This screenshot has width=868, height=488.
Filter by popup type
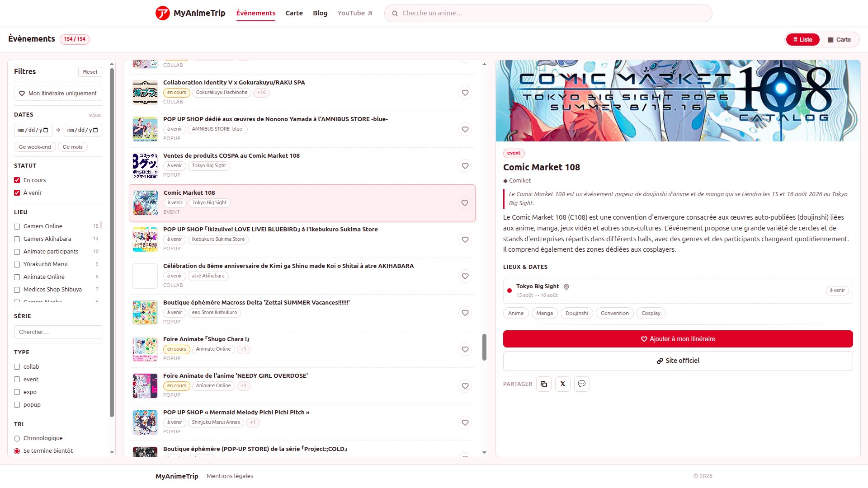click(x=17, y=405)
